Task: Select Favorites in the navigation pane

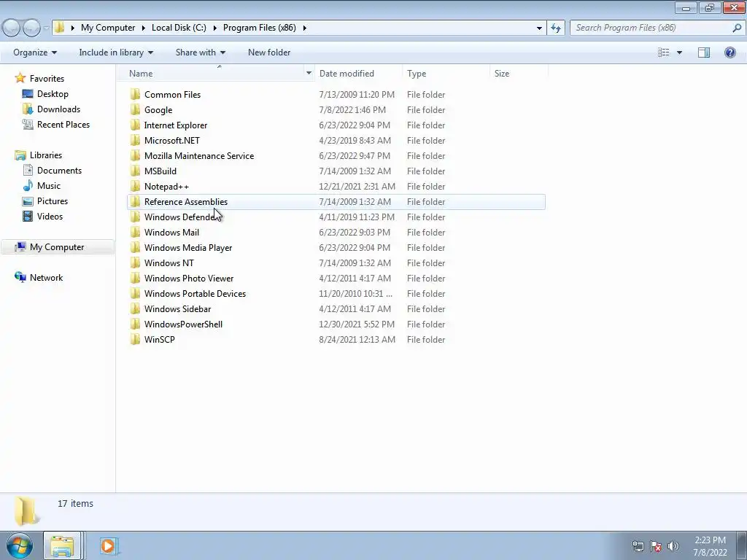Action: (x=47, y=79)
